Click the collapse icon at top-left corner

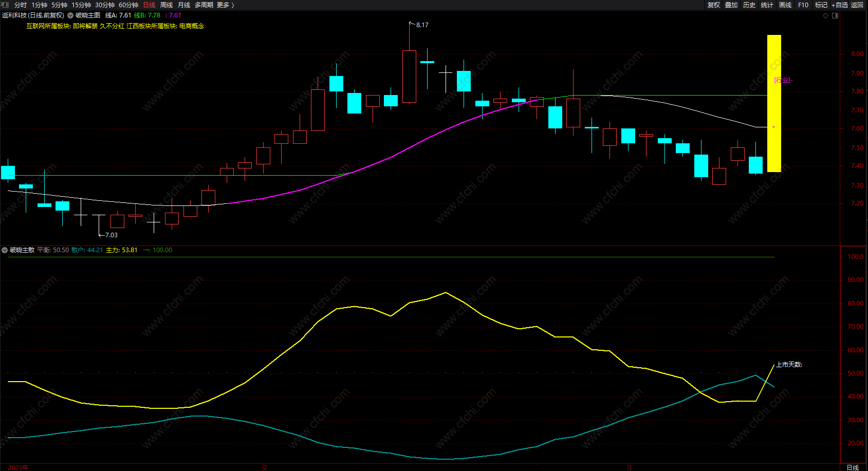5,5
